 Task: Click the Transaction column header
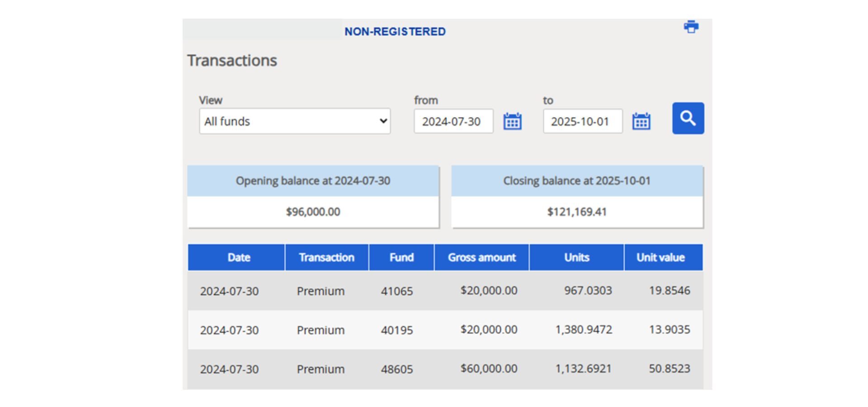click(x=326, y=257)
